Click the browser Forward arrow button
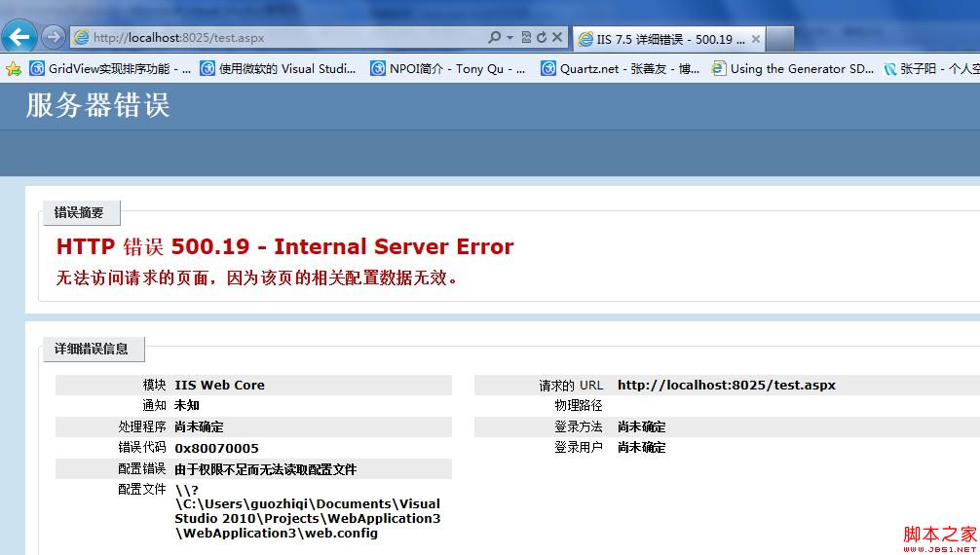Image resolution: width=980 pixels, height=555 pixels. tap(54, 38)
